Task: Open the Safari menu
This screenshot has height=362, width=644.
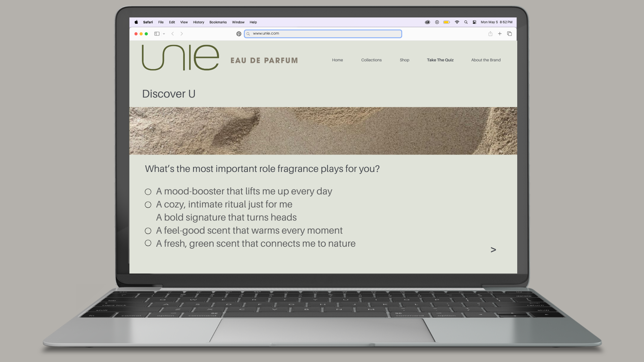Action: point(148,22)
